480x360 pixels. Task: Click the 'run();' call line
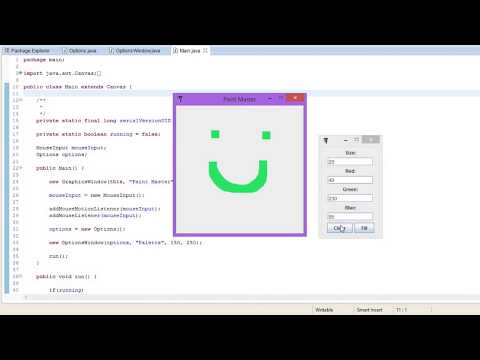coord(58,256)
